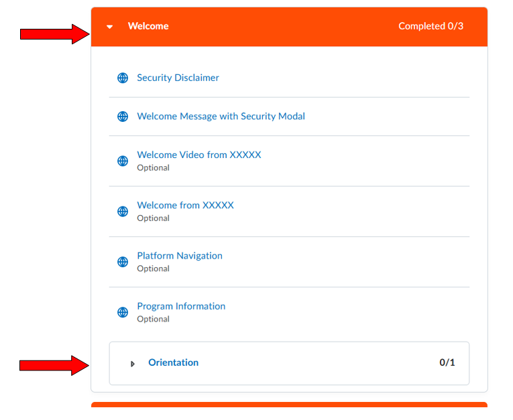Select the Platform Navigation globe icon
Viewport: 513px width, 420px height.
coord(123,262)
